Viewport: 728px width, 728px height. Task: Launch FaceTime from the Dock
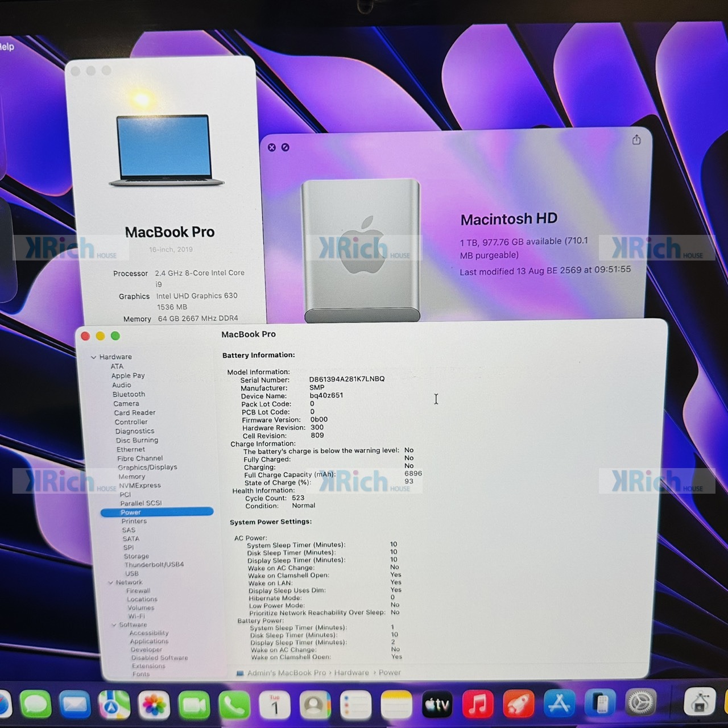pos(194,705)
